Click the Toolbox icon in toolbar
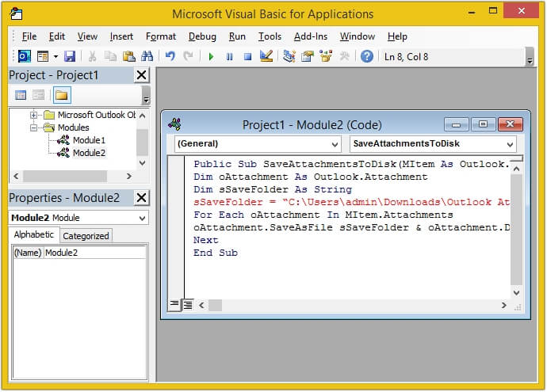 [344, 56]
